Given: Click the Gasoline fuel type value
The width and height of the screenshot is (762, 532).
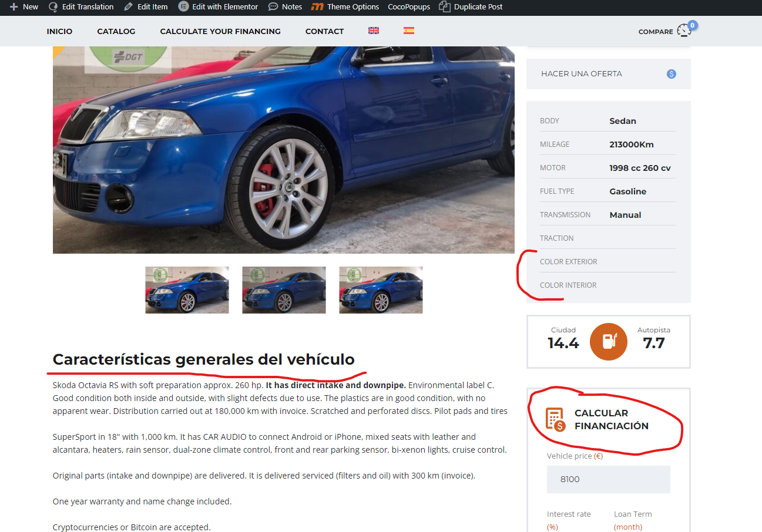Looking at the screenshot, I should (628, 191).
